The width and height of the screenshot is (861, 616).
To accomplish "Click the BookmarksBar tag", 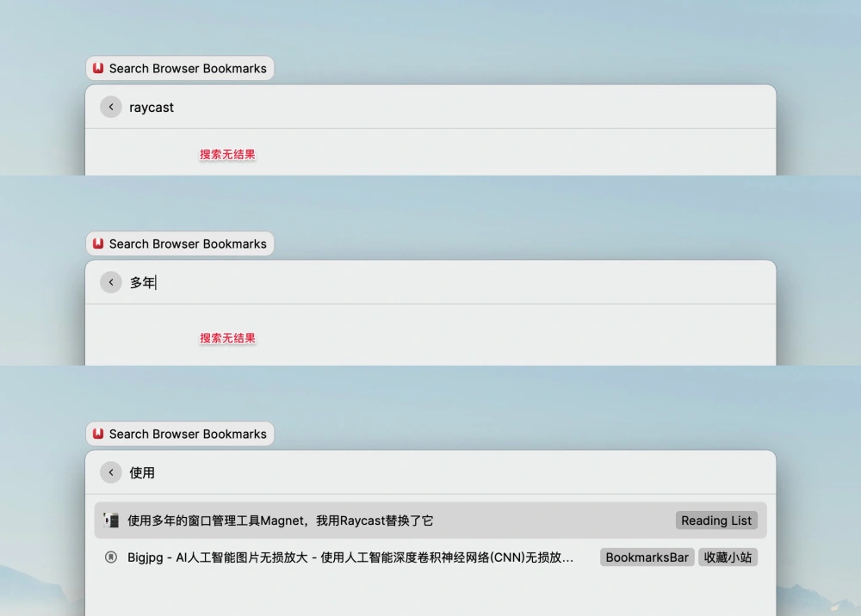I will [647, 557].
